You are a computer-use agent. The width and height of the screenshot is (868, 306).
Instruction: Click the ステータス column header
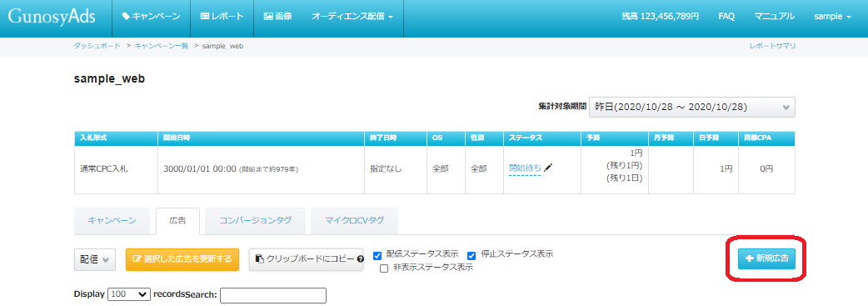[541, 138]
